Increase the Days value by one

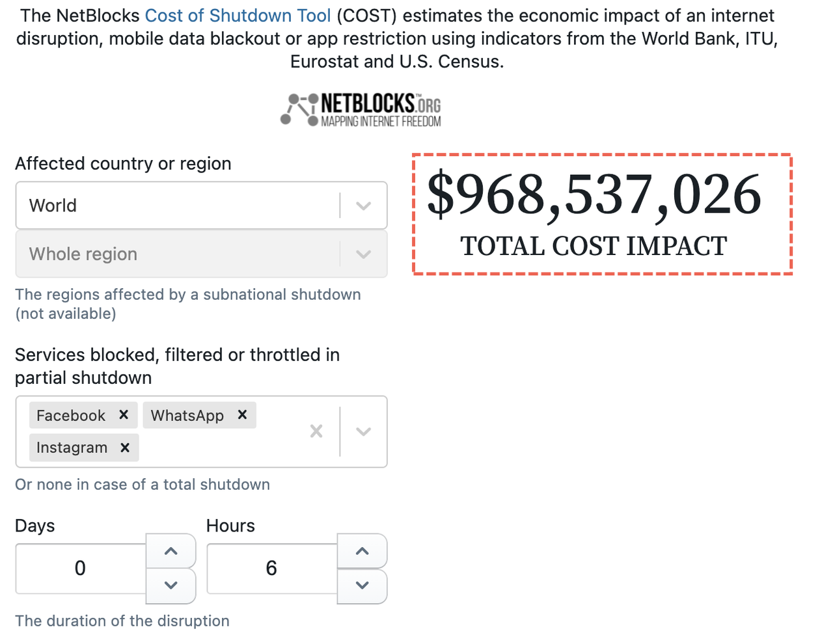[171, 551]
